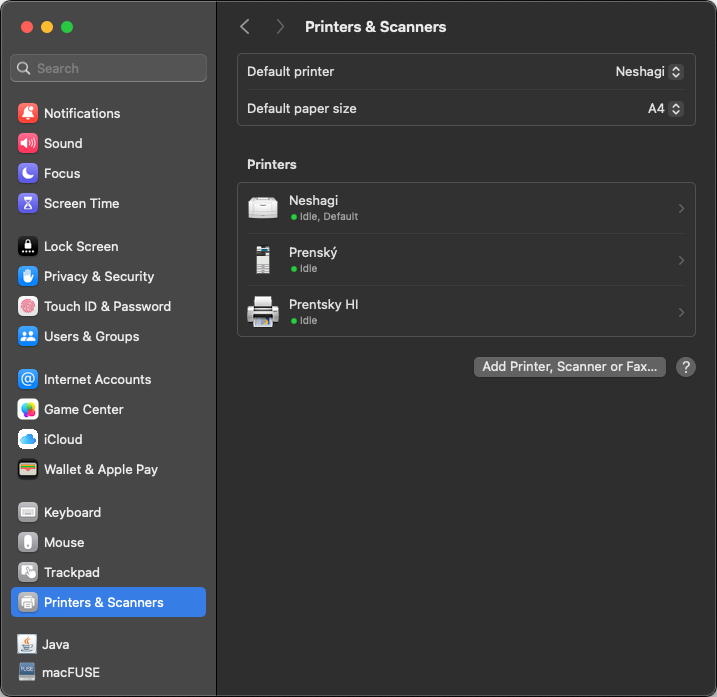Select Sound in the sidebar
The height and width of the screenshot is (697, 717).
pos(108,144)
